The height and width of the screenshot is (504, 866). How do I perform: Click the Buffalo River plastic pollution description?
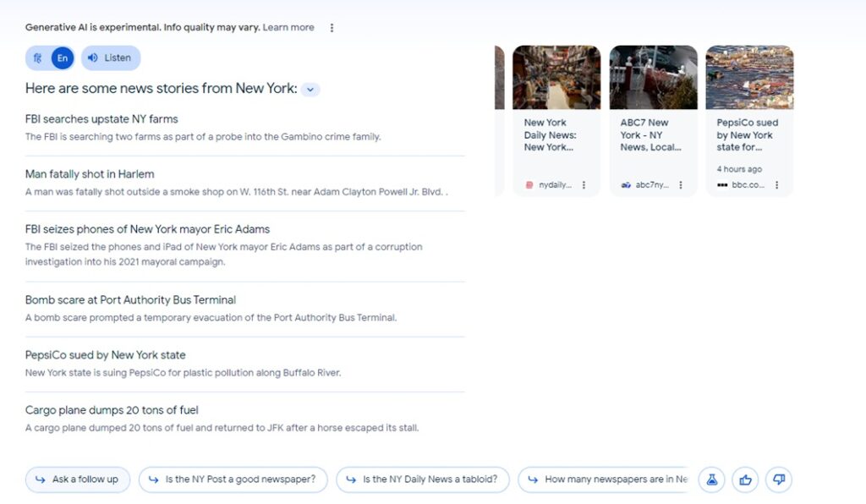183,373
